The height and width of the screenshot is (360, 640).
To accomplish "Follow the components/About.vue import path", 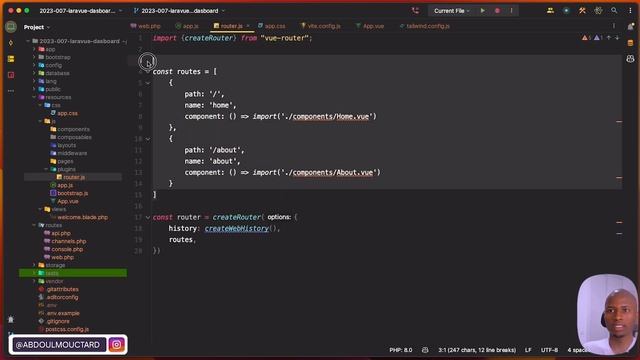I will pyautogui.click(x=333, y=173).
